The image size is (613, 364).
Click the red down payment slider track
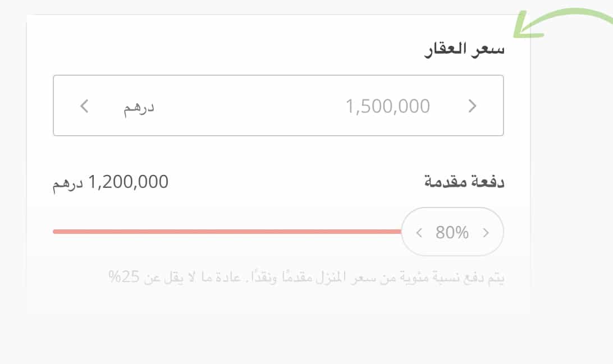tap(225, 232)
